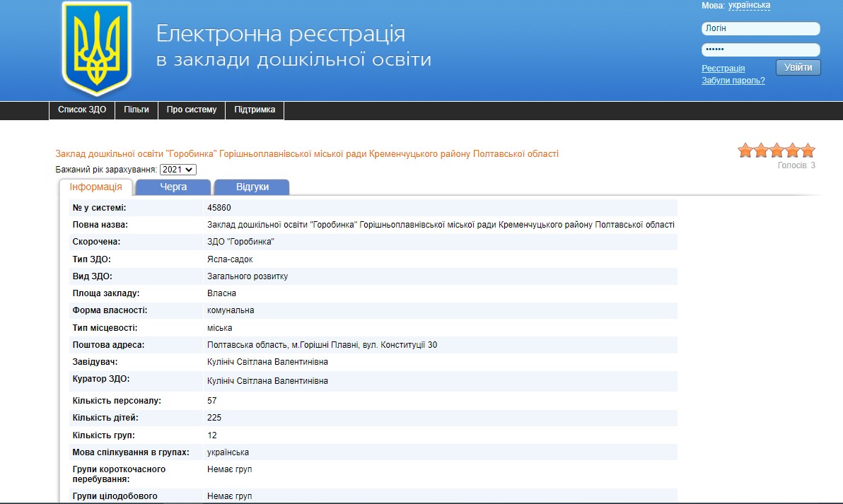Click the locality type value 'міська'
Viewport: 843px width, 504px height.
[x=219, y=328]
